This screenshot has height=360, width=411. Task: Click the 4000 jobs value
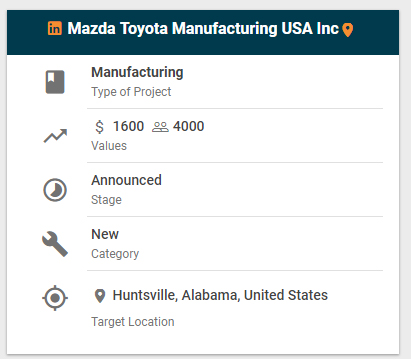(189, 126)
